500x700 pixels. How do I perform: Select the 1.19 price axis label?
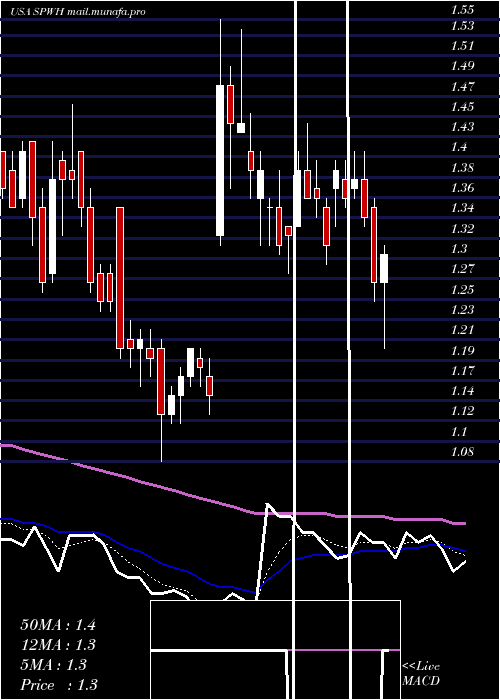462,350
